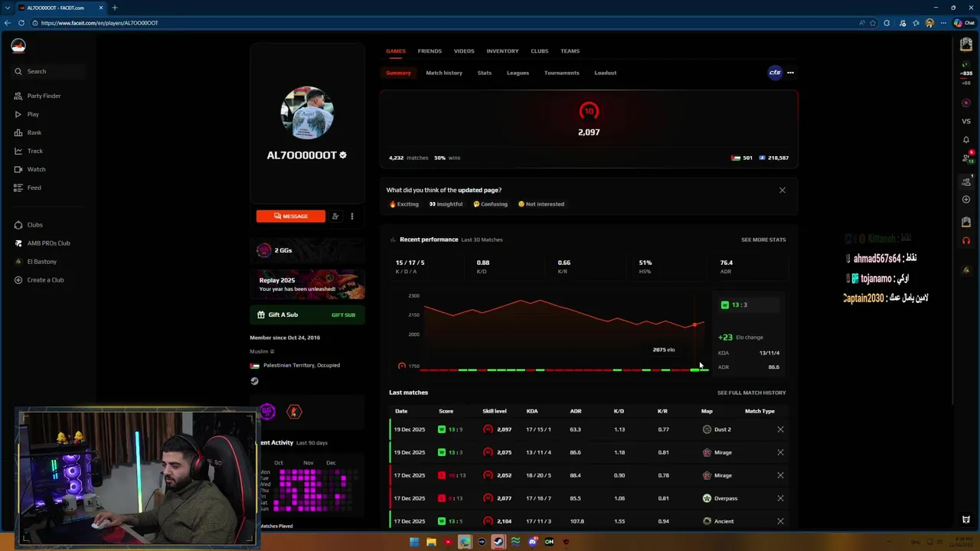
Task: Open the Loadout sub-tab
Action: pos(606,73)
